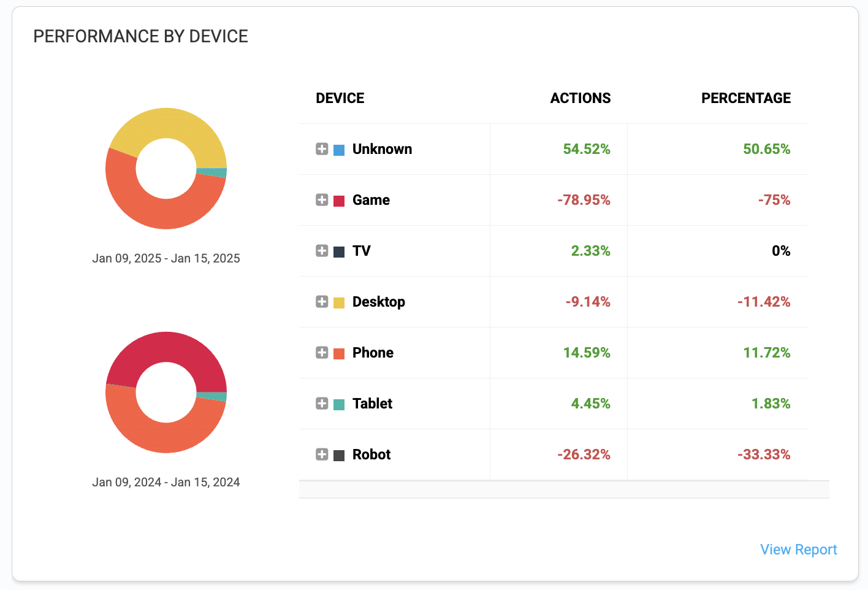This screenshot has width=868, height=590.
Task: Expand the Unknown device row
Action: [x=322, y=149]
